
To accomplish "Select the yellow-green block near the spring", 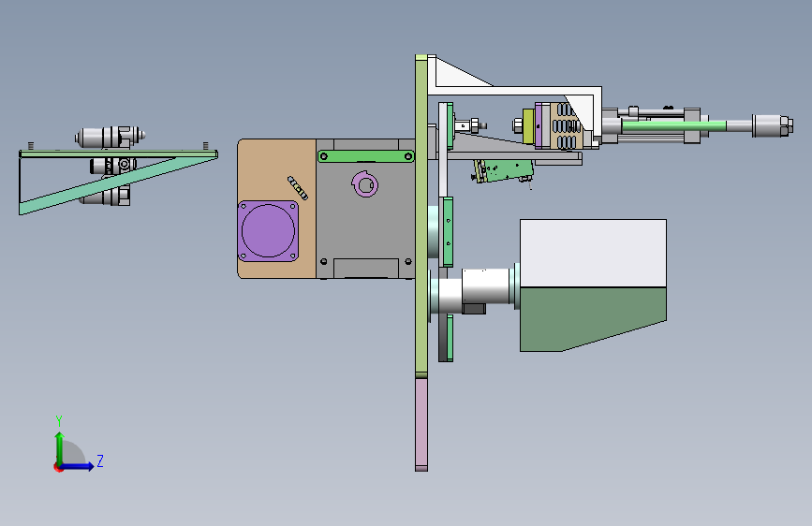I will coord(528,125).
